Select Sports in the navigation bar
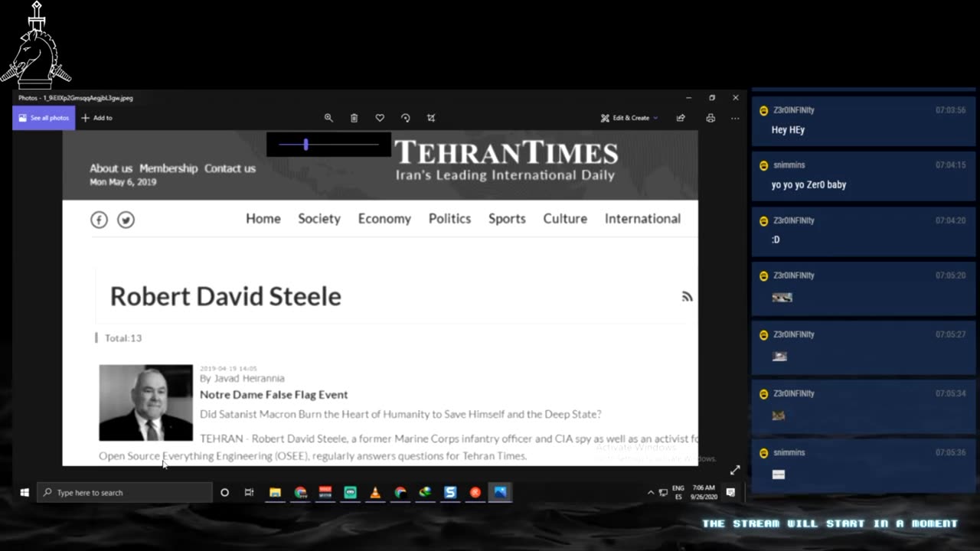 point(507,219)
